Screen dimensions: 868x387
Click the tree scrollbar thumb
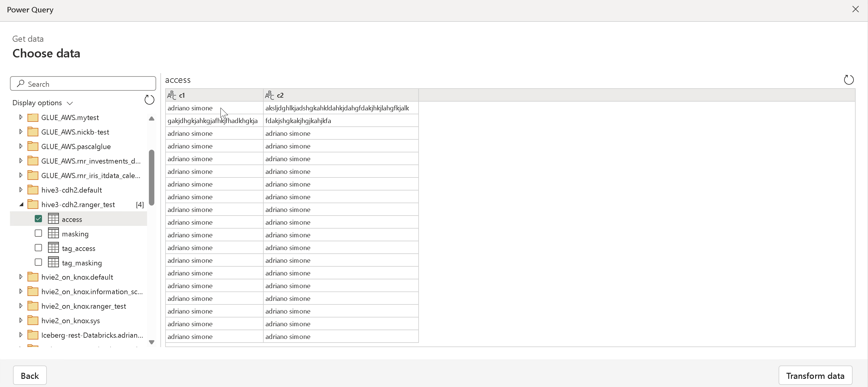(152, 177)
